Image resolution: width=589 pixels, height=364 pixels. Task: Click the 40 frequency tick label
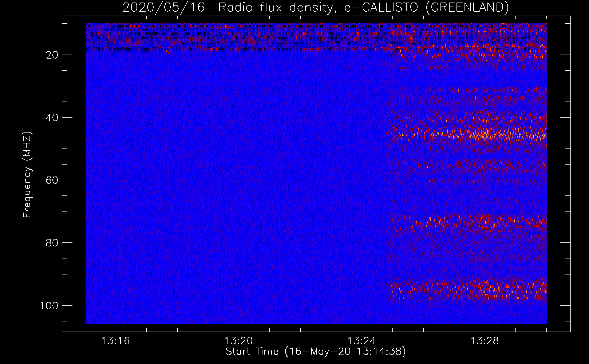[52, 118]
